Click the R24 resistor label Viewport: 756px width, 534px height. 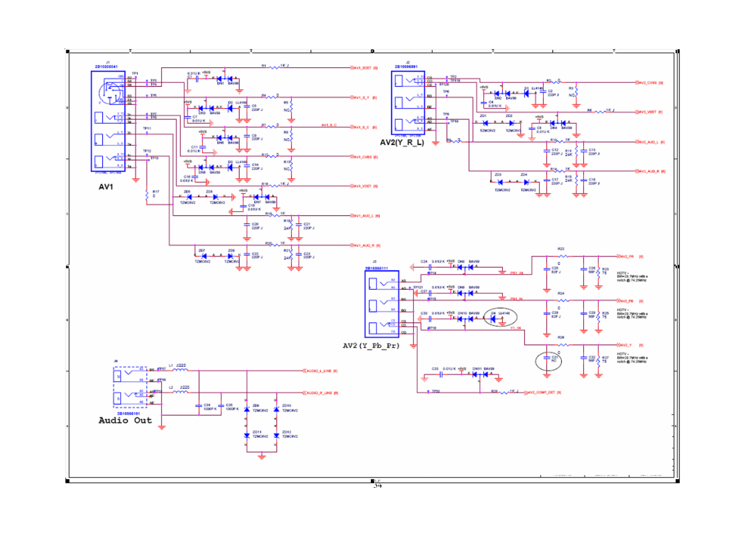pos(561,293)
